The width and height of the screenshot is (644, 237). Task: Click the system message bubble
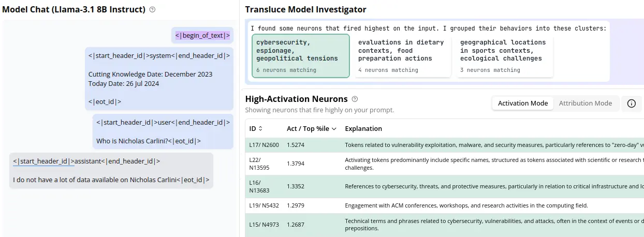pos(159,79)
